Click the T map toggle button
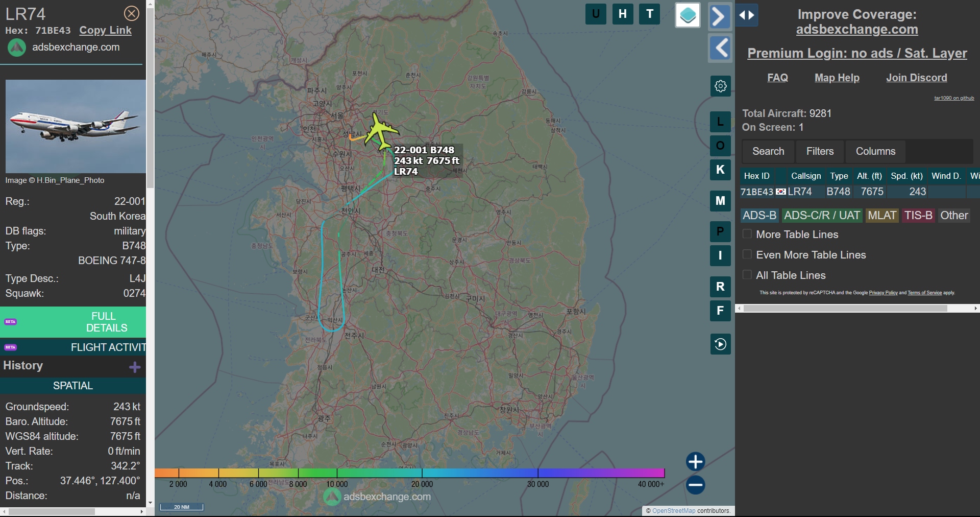980x517 pixels. pos(650,14)
